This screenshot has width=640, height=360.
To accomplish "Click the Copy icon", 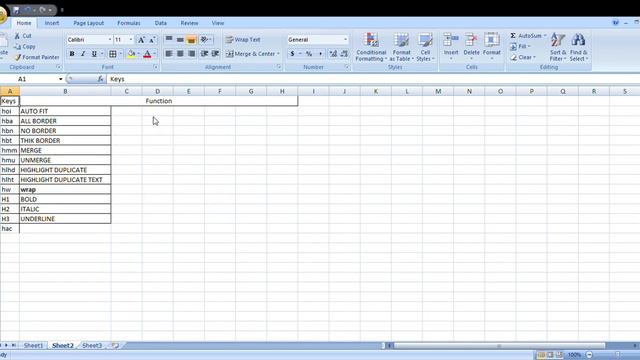I will (x=17, y=47).
